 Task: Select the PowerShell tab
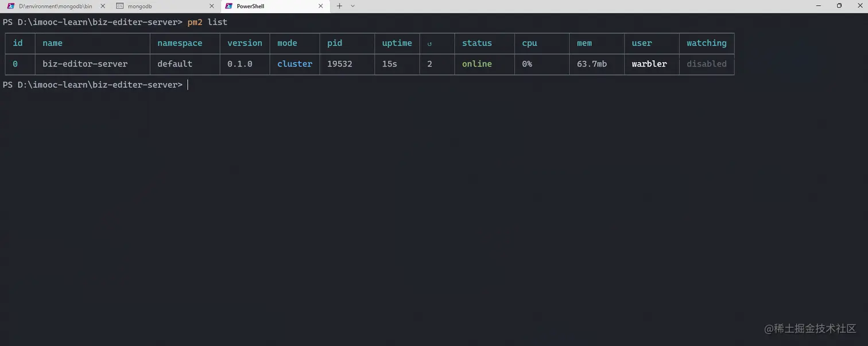(276, 6)
